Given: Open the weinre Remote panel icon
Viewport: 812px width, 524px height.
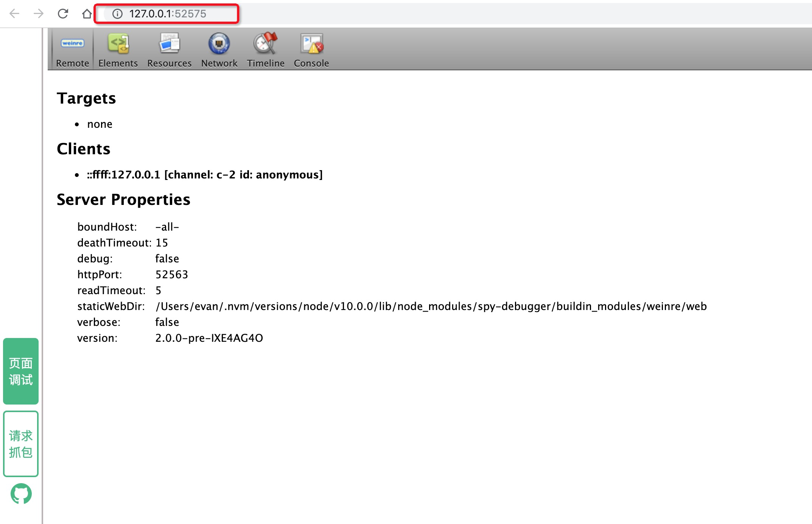Looking at the screenshot, I should 72,43.
